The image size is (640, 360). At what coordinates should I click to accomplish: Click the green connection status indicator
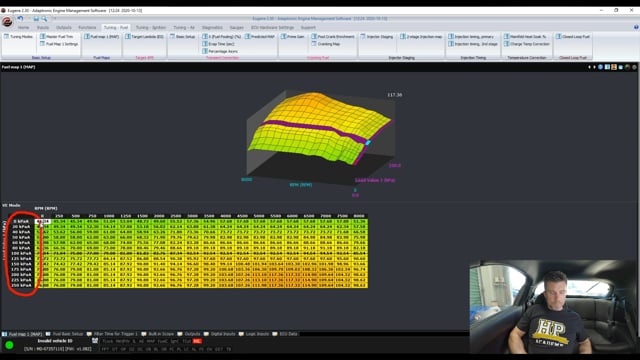[x=9, y=345]
